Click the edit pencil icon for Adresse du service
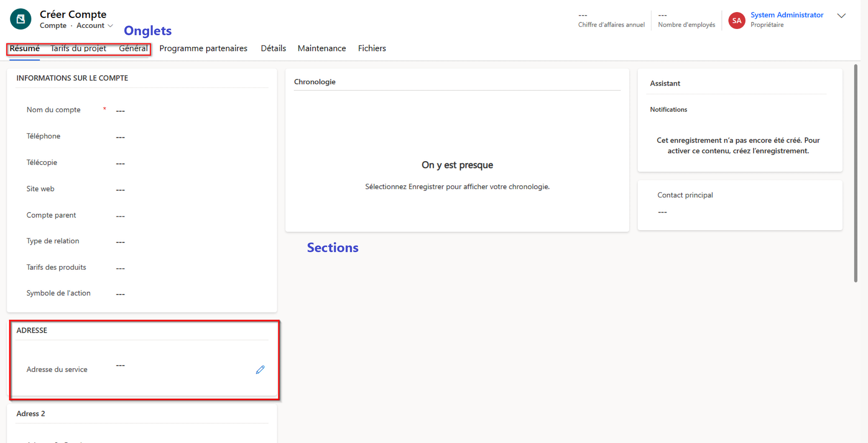868x443 pixels. 260,370
